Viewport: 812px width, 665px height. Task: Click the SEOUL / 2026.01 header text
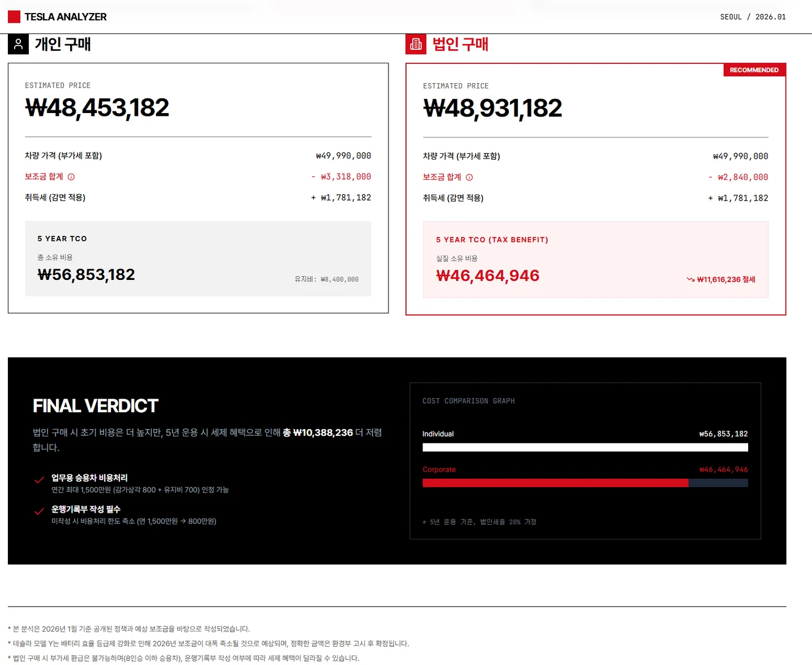[753, 17]
